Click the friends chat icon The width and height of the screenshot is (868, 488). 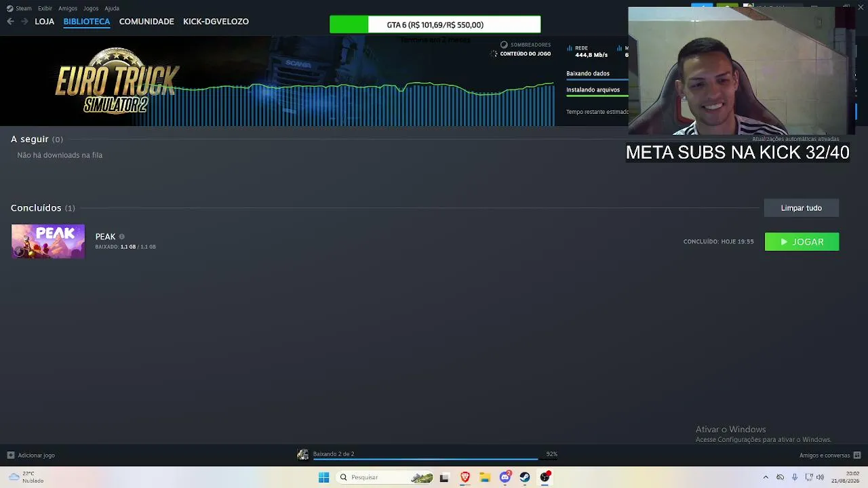click(x=857, y=455)
